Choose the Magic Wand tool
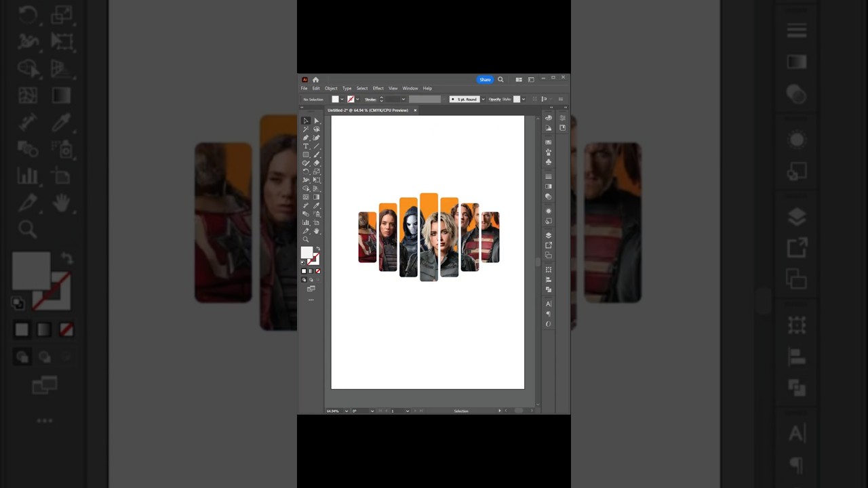This screenshot has width=868, height=488. pyautogui.click(x=306, y=129)
